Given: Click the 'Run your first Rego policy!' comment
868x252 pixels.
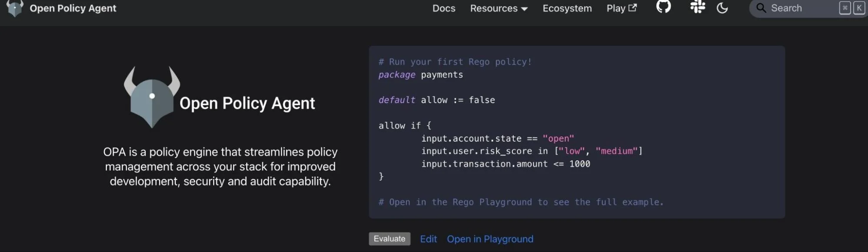Looking at the screenshot, I should click(x=455, y=62).
